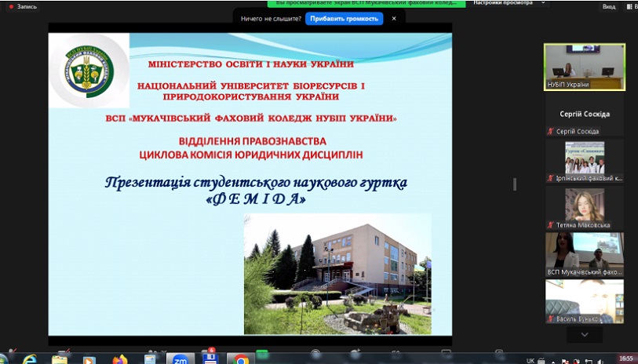
Task: Select the 'Василь Бунько' video tile
Action: pos(585,301)
